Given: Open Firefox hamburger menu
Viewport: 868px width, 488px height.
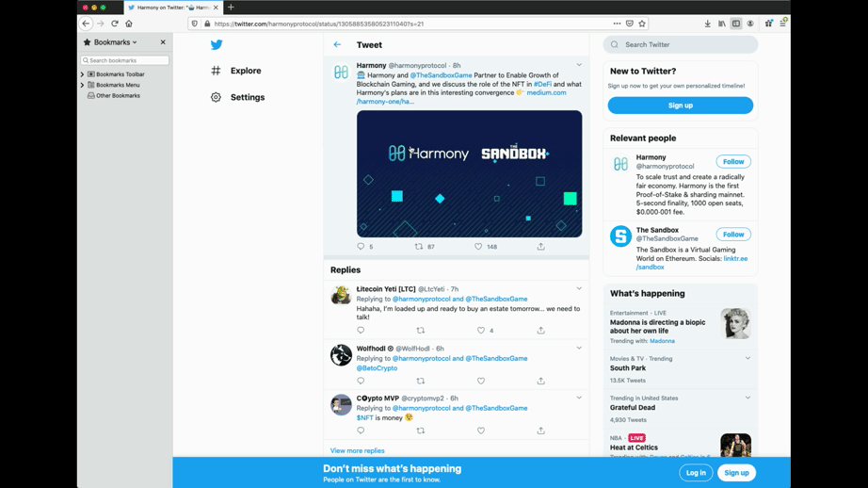Looking at the screenshot, I should tap(782, 24).
